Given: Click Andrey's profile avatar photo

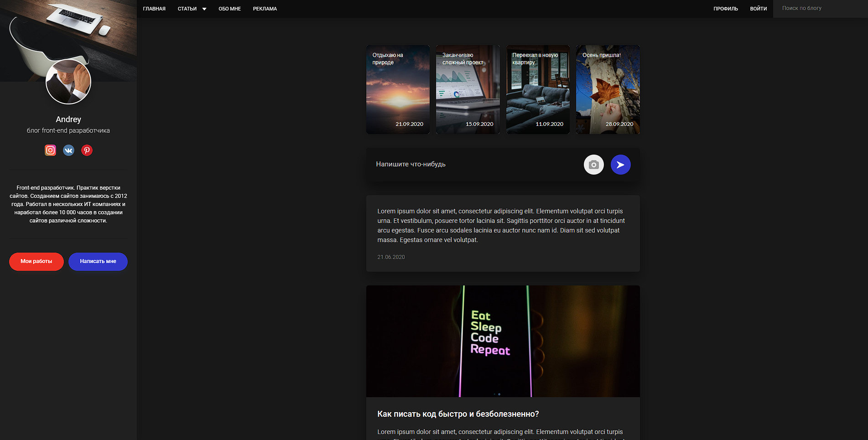Looking at the screenshot, I should click(68, 82).
